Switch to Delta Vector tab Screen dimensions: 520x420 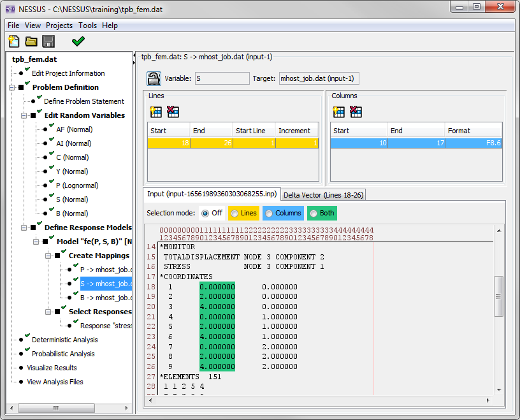pyautogui.click(x=324, y=194)
